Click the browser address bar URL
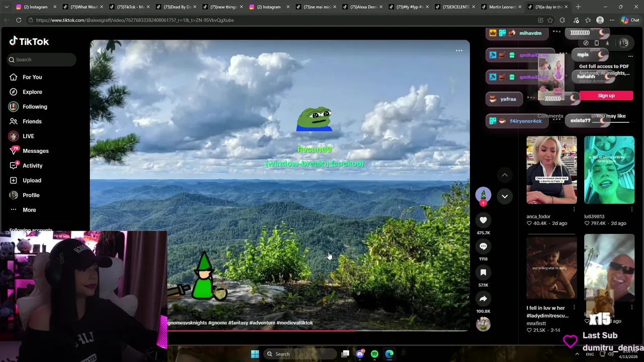This screenshot has width=644, height=362. coord(135,20)
